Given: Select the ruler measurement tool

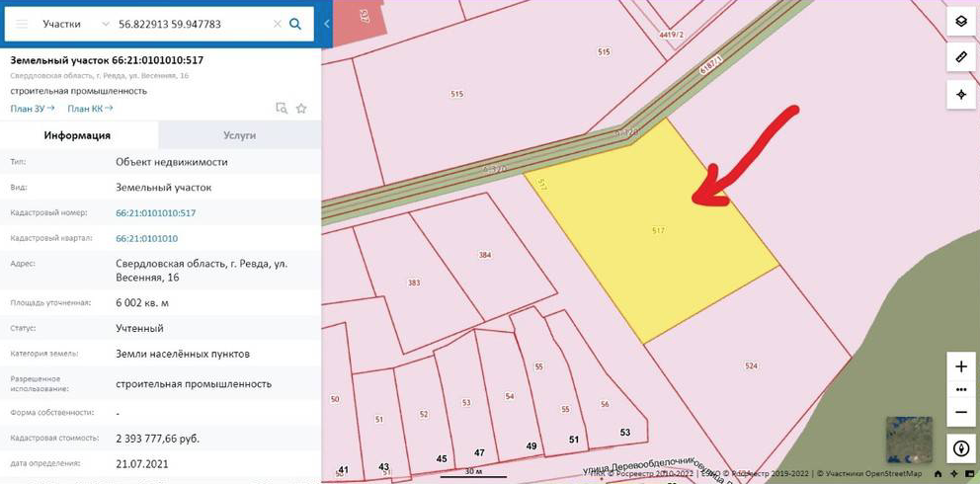Looking at the screenshot, I should click(x=961, y=57).
